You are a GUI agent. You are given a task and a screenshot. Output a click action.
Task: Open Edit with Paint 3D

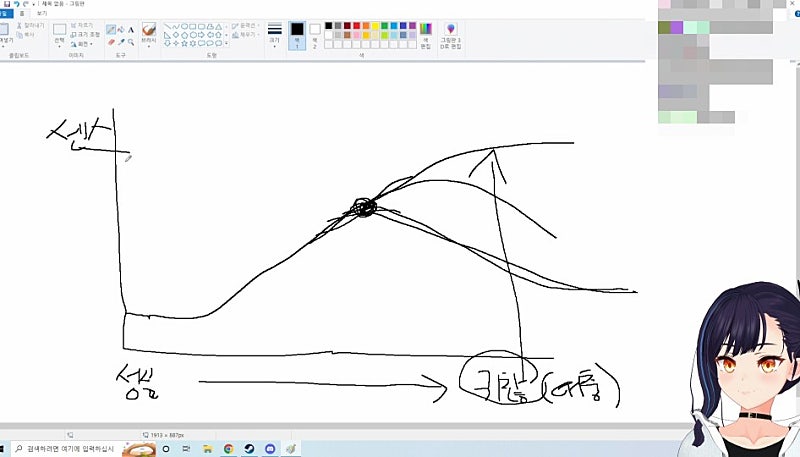(451, 35)
